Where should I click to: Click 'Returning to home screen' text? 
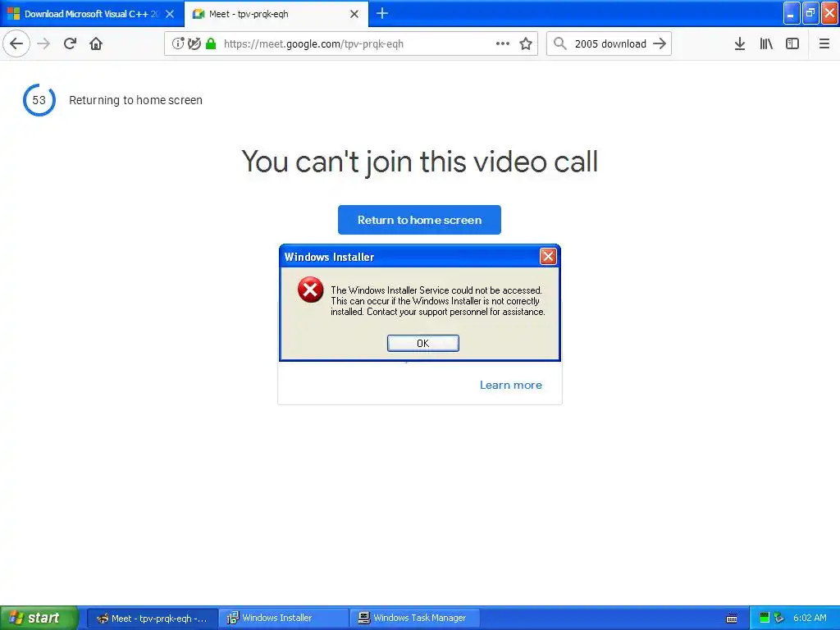point(135,100)
